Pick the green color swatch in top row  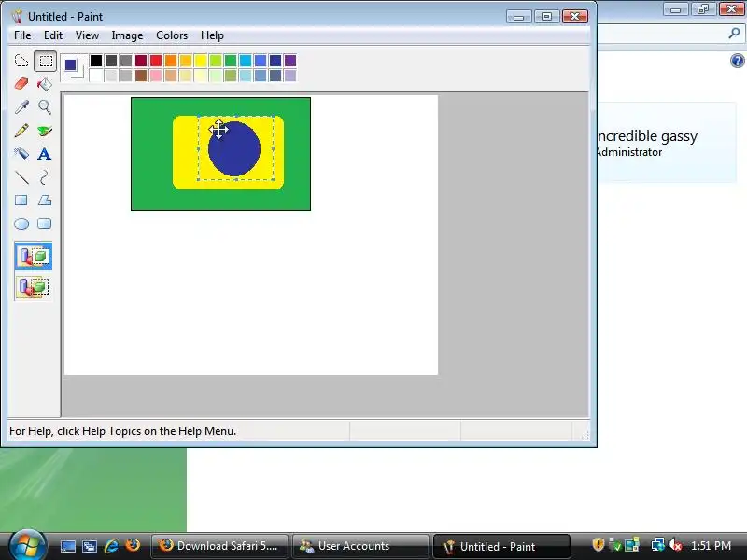point(231,61)
